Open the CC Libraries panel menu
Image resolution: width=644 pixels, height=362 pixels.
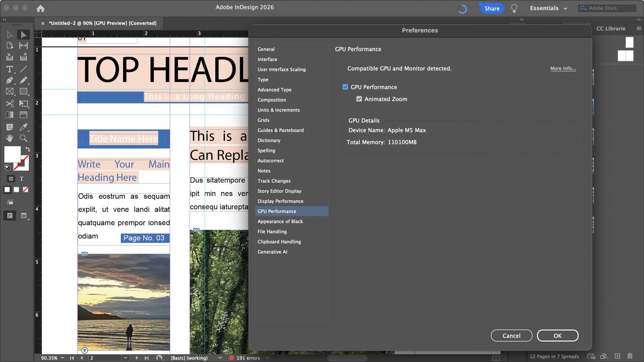[x=639, y=28]
